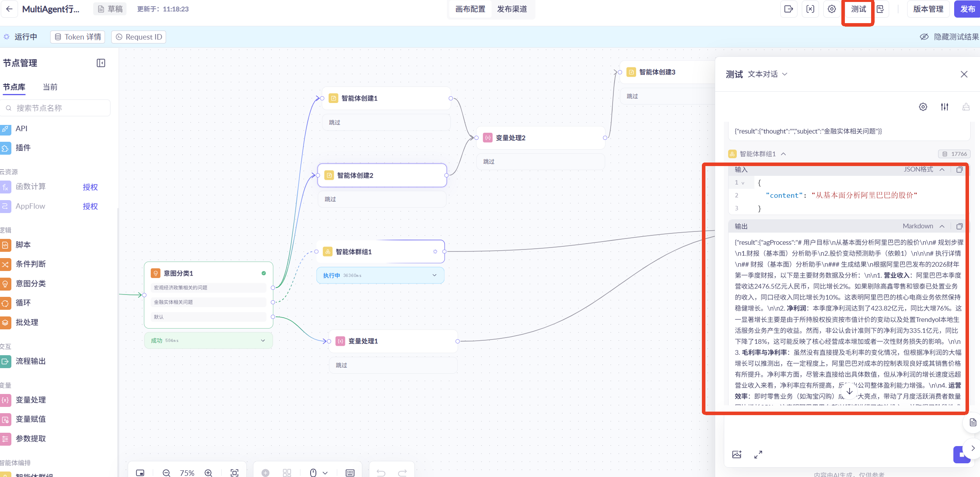Screen dimensions: 980x477
Task: Click the 搜索节点名称 search field
Action: (56, 108)
